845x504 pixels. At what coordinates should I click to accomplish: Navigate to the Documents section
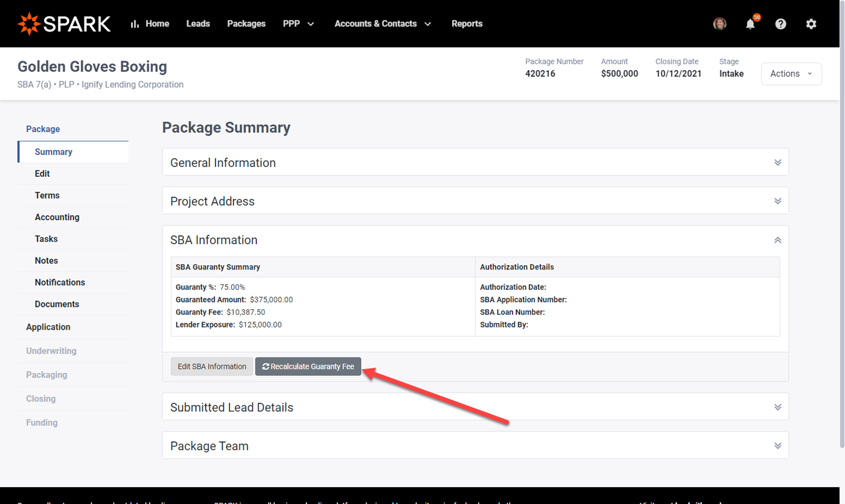point(56,303)
